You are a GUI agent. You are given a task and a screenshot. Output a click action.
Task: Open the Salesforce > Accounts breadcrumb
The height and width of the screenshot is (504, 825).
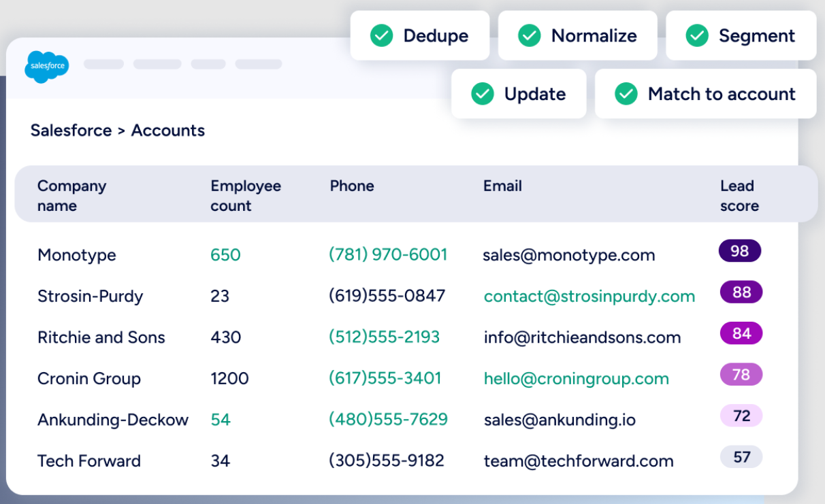pyautogui.click(x=118, y=131)
